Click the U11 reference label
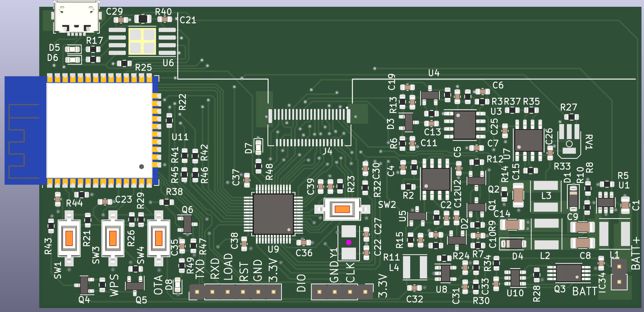644x312 pixels. pyautogui.click(x=180, y=137)
